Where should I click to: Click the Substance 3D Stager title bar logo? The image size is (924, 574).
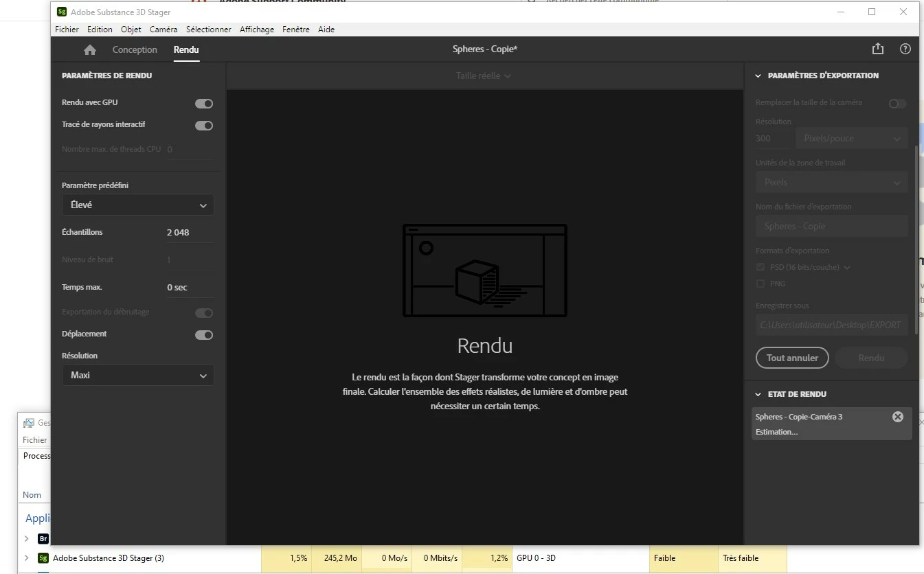(x=62, y=12)
